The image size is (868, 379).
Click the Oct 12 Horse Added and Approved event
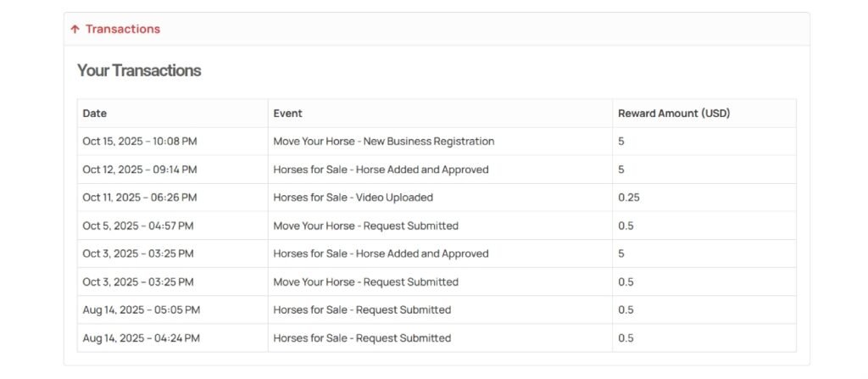click(x=381, y=170)
